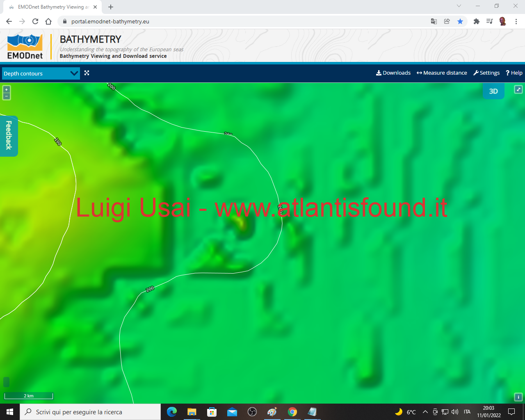Open the Chrome profile avatar
This screenshot has width=525, height=420.
pos(503,21)
